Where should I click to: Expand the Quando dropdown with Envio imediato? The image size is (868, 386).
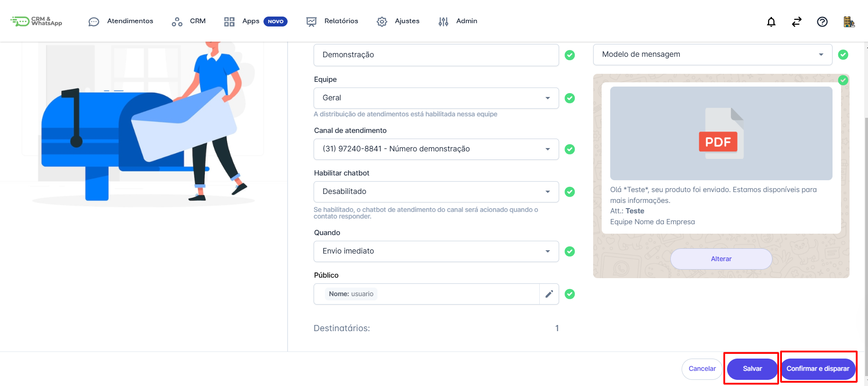pos(436,251)
